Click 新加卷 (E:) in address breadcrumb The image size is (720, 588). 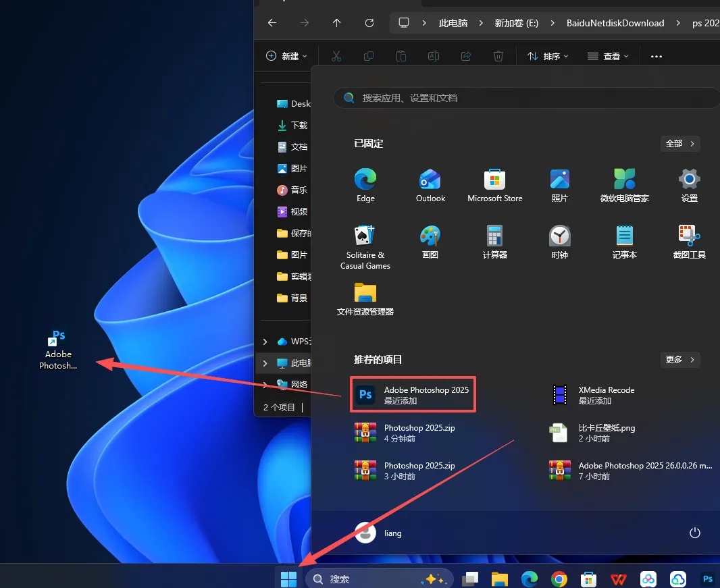[x=517, y=23]
